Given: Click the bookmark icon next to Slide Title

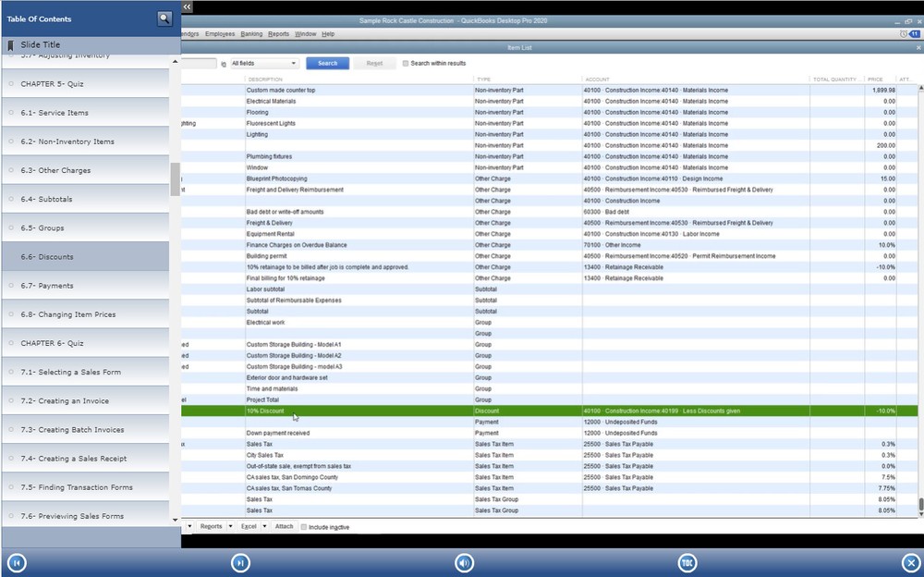Looking at the screenshot, I should (x=10, y=43).
